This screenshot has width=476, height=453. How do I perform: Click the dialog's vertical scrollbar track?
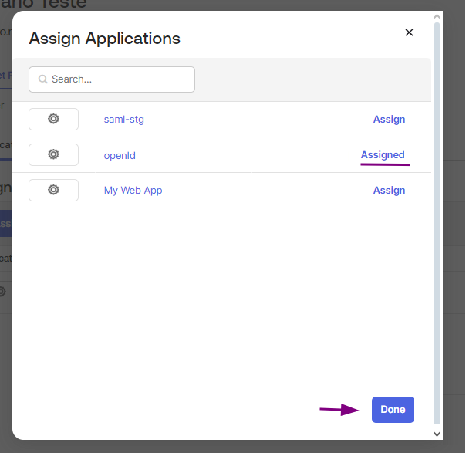437,232
